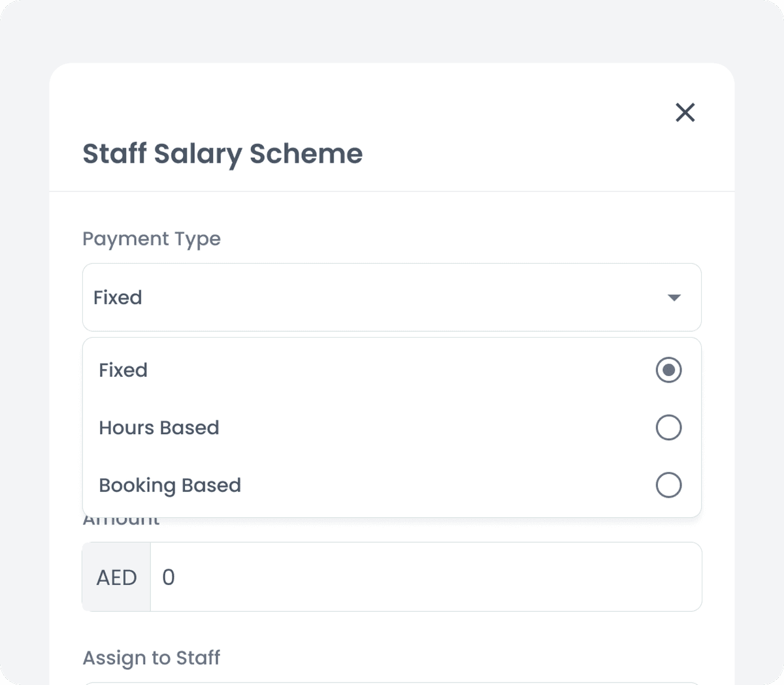784x685 pixels.
Task: Click the Staff Salary Scheme heading
Action: coord(222,153)
